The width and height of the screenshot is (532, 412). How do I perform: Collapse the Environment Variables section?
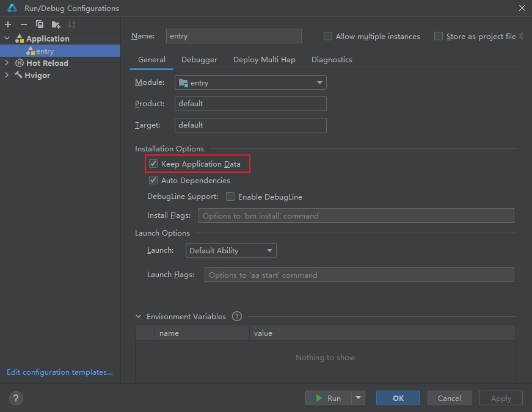pyautogui.click(x=139, y=316)
